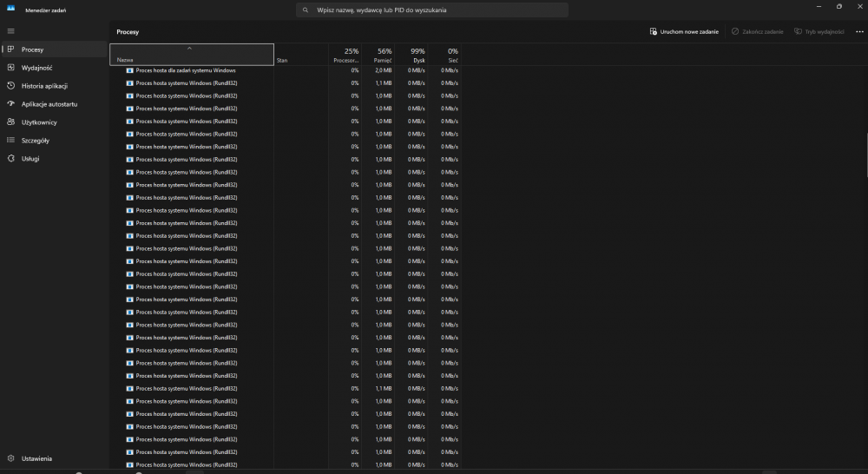Switch to Usługi via its sidebar icon
This screenshot has height=474, width=868.
[10, 159]
